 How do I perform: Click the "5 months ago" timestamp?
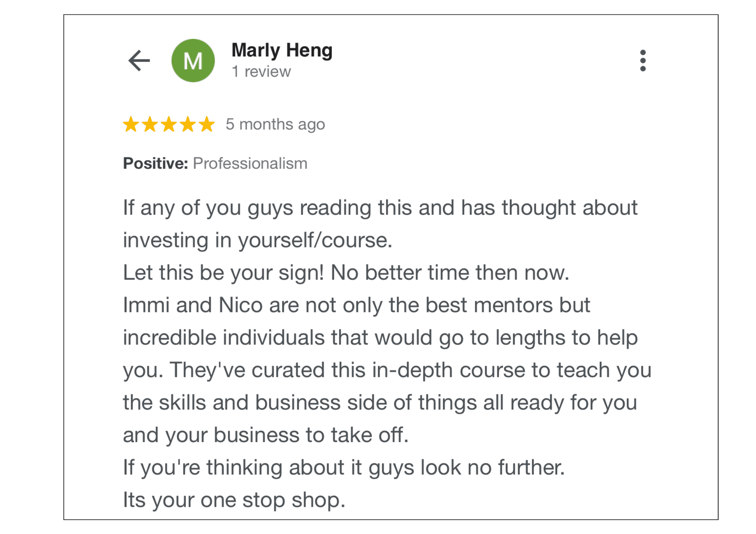tap(275, 124)
